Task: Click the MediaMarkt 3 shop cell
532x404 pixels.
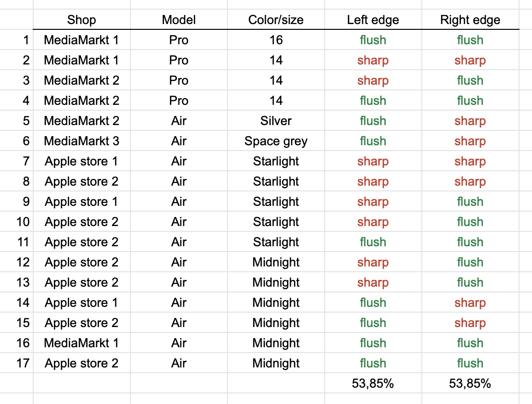Action: 81,141
